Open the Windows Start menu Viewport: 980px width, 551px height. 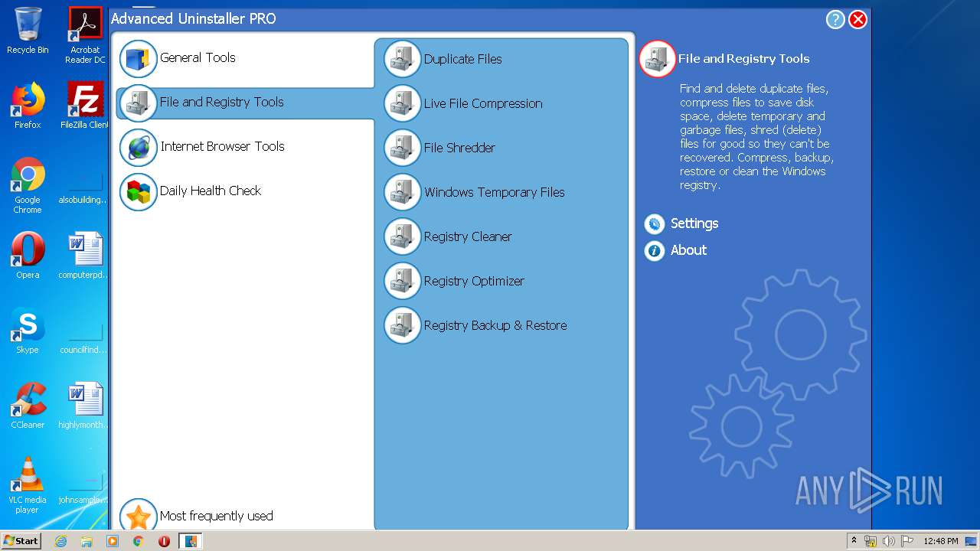pyautogui.click(x=21, y=541)
